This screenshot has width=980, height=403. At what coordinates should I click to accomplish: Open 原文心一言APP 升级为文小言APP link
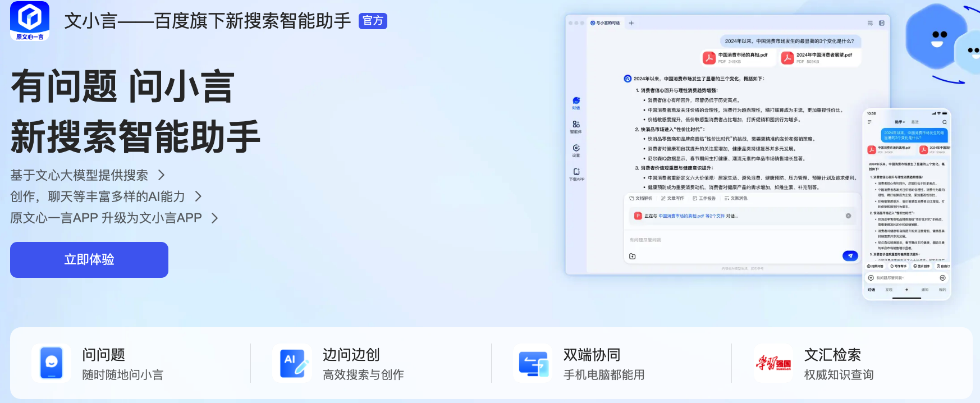click(x=106, y=218)
